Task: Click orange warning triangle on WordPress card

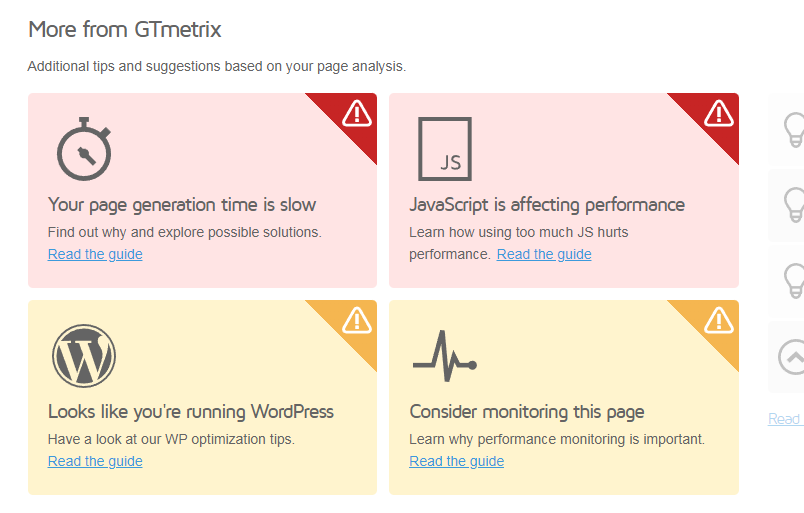Action: [x=357, y=321]
